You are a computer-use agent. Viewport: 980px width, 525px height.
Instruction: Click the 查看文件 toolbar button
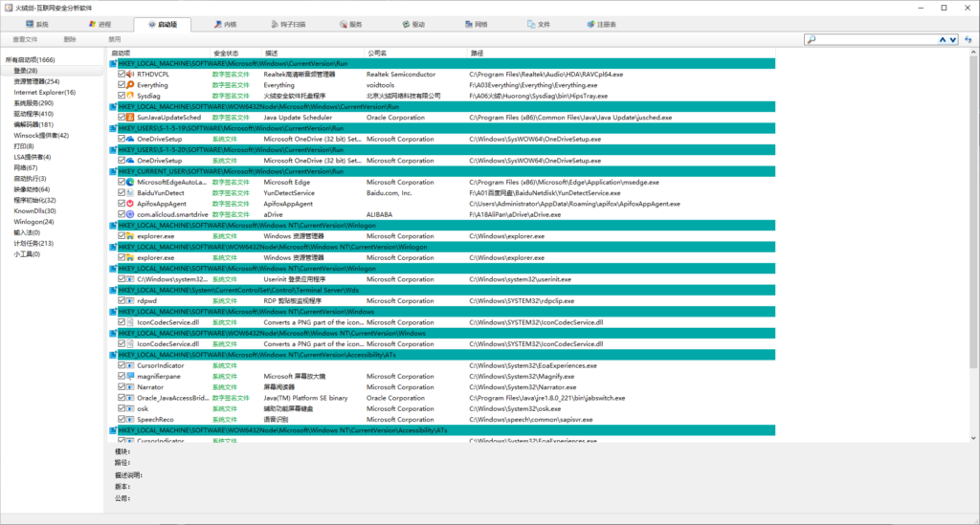point(25,39)
